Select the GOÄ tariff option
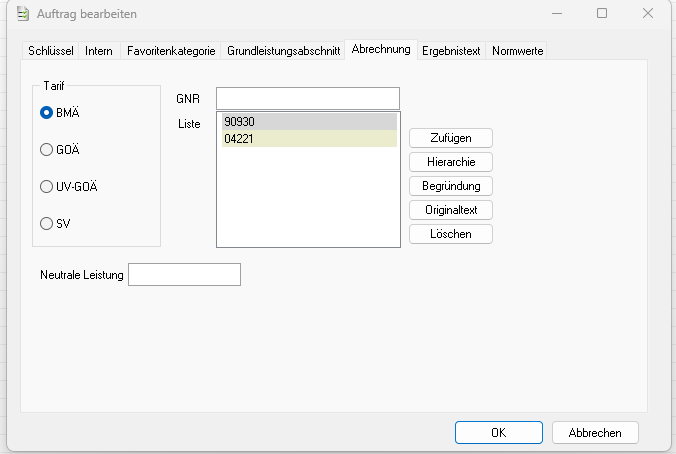 [x=46, y=150]
